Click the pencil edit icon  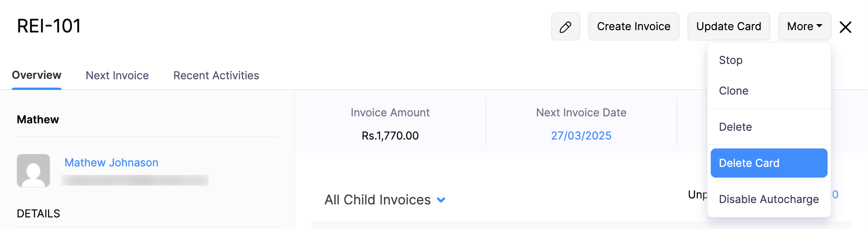[x=565, y=27]
